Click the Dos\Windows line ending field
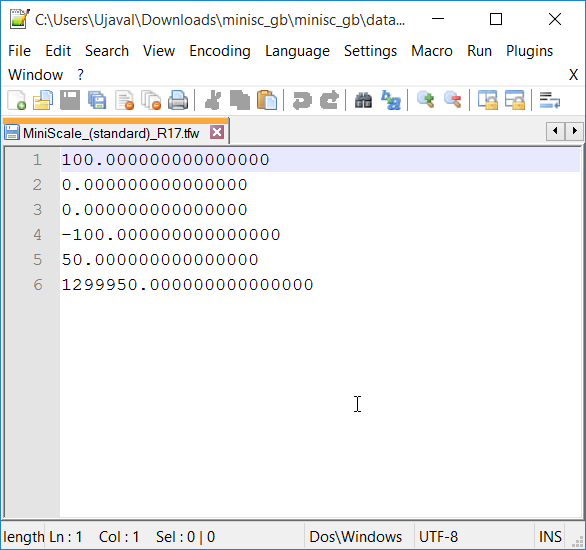586x550 pixels. coord(355,537)
